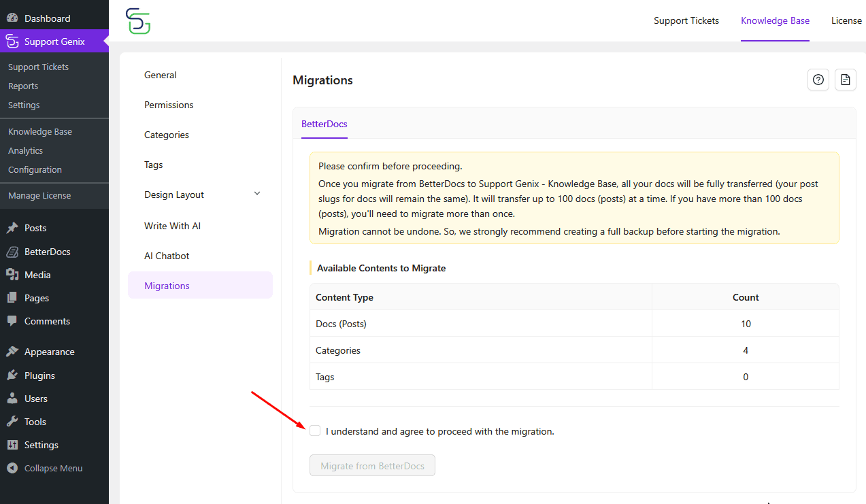The image size is (866, 504).
Task: Click the Comments bubble icon
Action: point(12,321)
